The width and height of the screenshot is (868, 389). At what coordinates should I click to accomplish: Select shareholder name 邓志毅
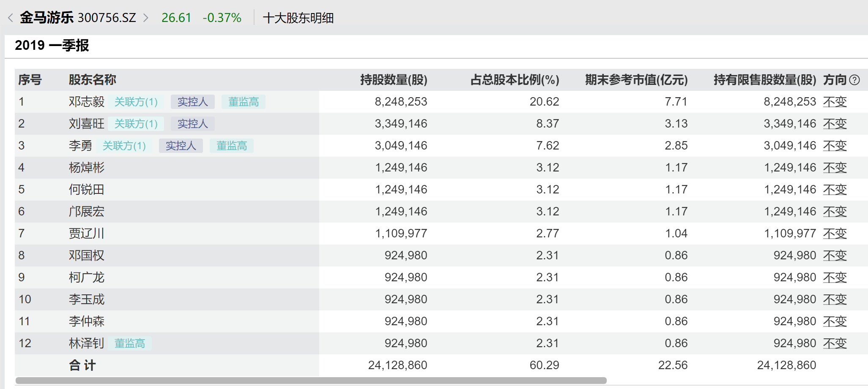(86, 102)
